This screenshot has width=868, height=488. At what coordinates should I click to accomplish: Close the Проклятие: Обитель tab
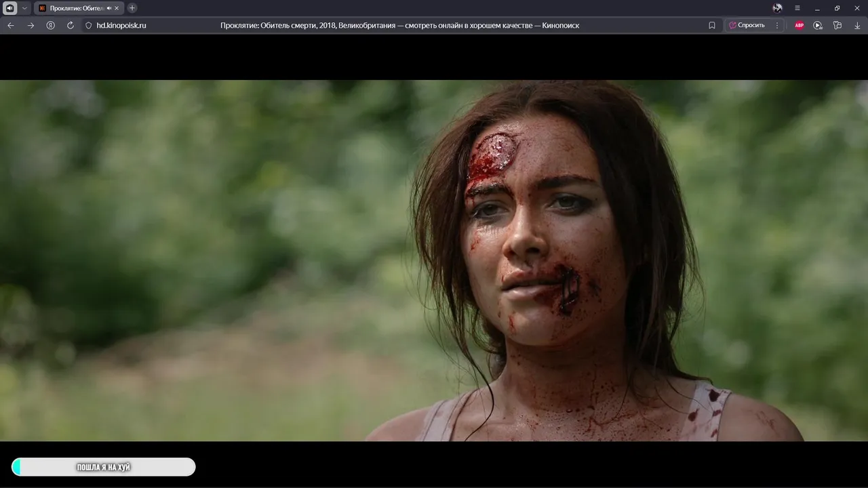pyautogui.click(x=117, y=8)
